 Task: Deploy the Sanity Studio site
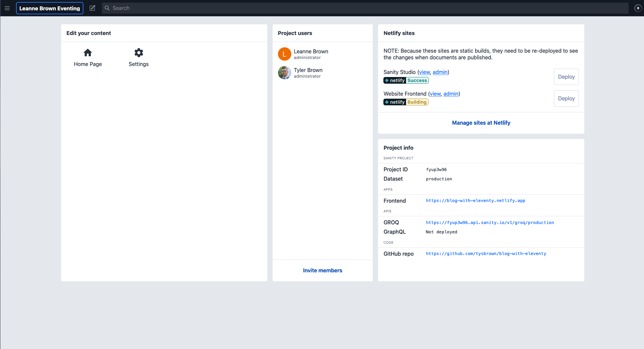click(566, 77)
